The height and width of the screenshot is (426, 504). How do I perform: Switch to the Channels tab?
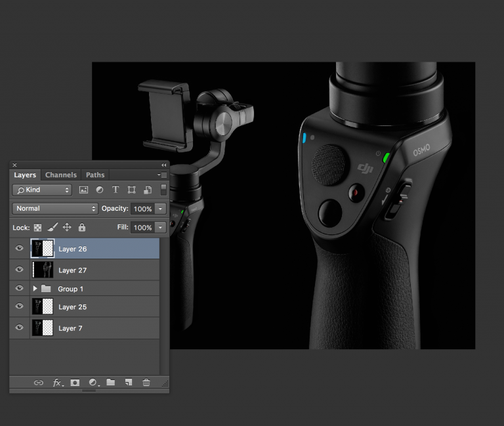(x=61, y=175)
